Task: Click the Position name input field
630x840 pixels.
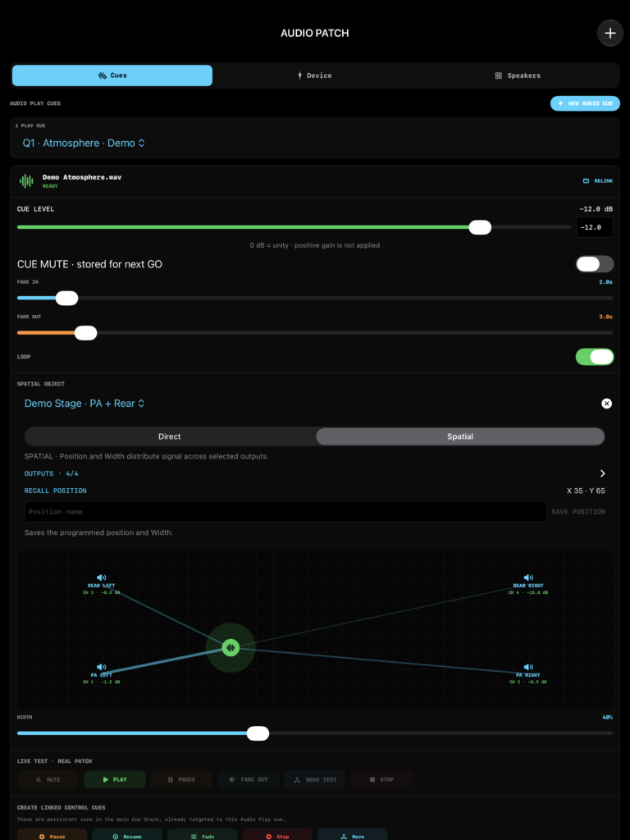Action: click(285, 512)
